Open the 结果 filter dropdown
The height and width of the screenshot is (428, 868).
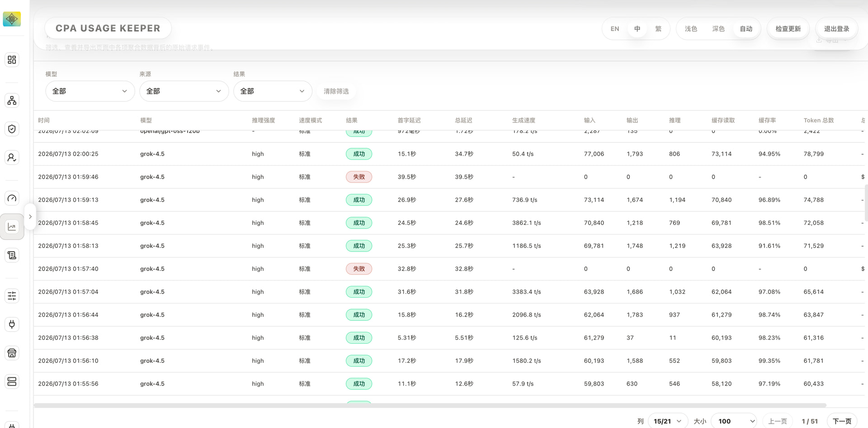pyautogui.click(x=273, y=91)
